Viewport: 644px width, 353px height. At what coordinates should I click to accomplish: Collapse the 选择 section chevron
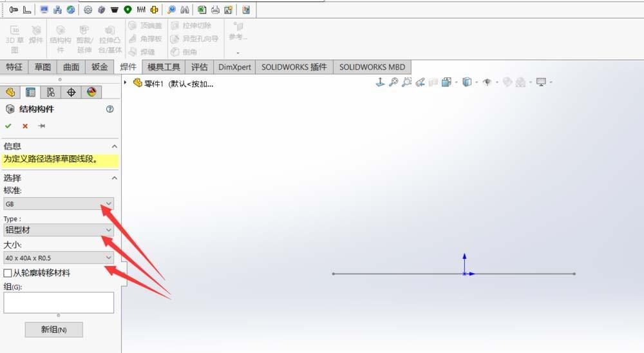pyautogui.click(x=114, y=178)
